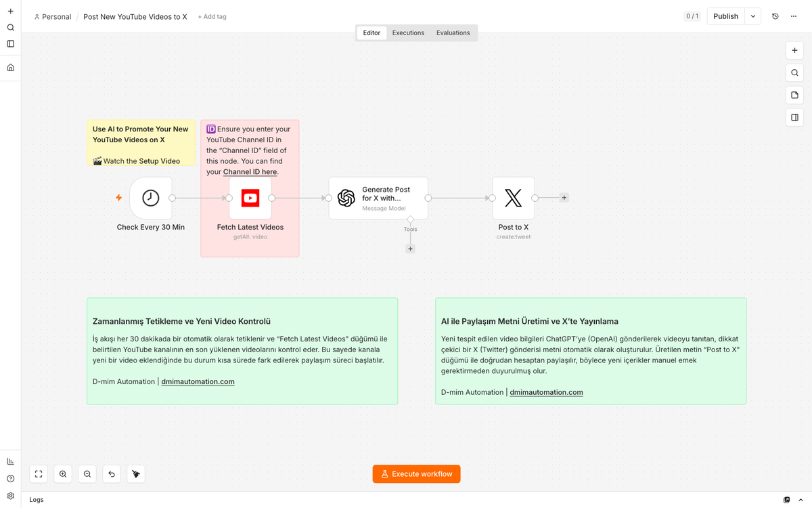Image resolution: width=812 pixels, height=508 pixels.
Task: Click workflow name Post New YouTube Videos to X
Action: coord(135,16)
